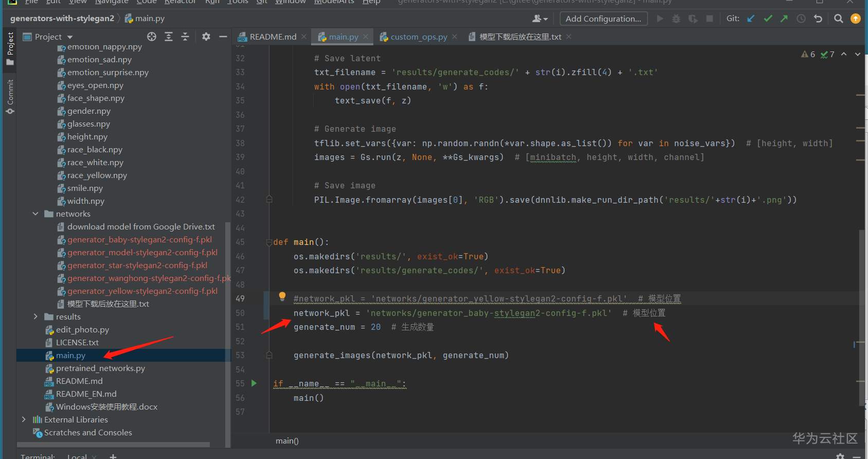Collapse the networks folder
The width and height of the screenshot is (868, 459).
(35, 214)
